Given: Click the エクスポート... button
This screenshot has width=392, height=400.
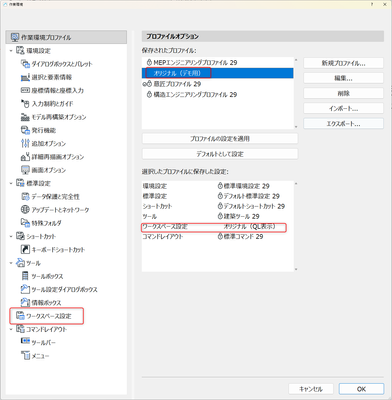Looking at the screenshot, I should [x=343, y=124].
